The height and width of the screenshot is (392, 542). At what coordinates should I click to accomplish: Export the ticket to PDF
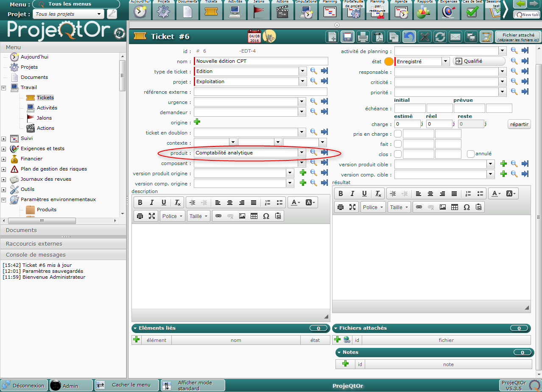point(378,37)
